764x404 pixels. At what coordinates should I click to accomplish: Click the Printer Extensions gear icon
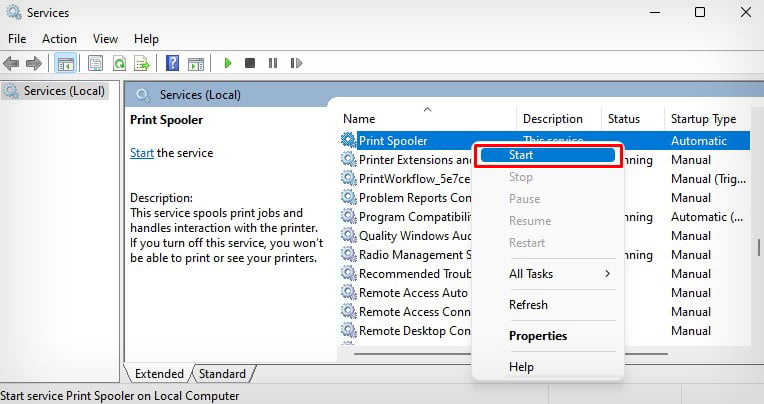point(348,159)
